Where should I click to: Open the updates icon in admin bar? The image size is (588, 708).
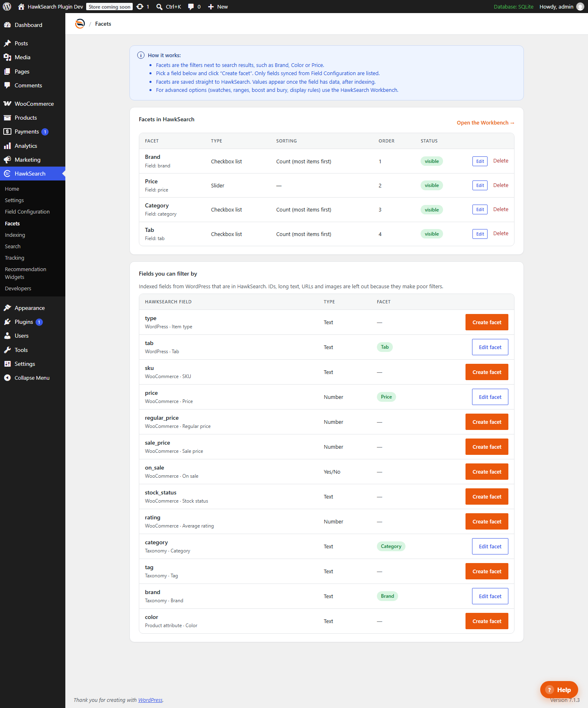(140, 7)
